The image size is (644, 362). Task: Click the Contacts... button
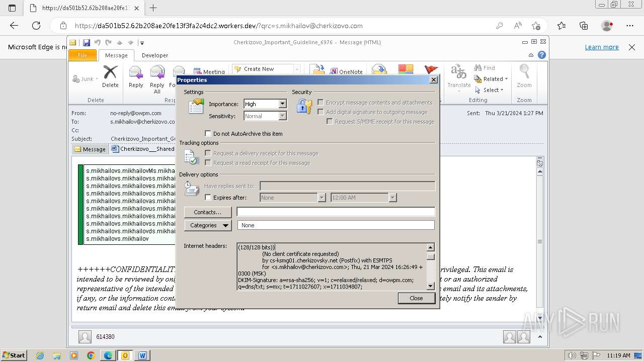[x=208, y=212]
